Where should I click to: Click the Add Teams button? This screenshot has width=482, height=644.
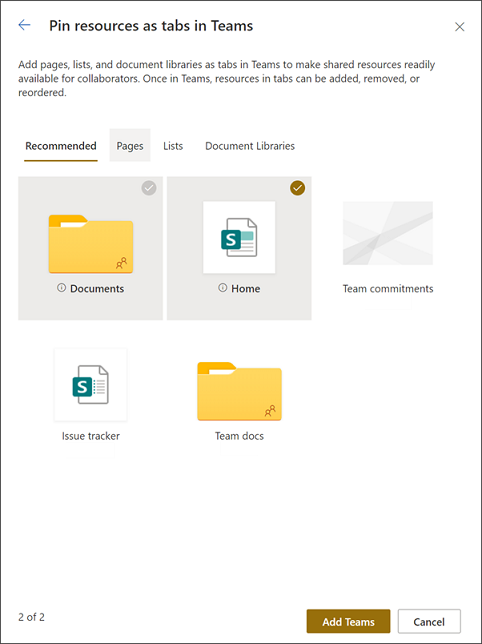[x=348, y=621]
